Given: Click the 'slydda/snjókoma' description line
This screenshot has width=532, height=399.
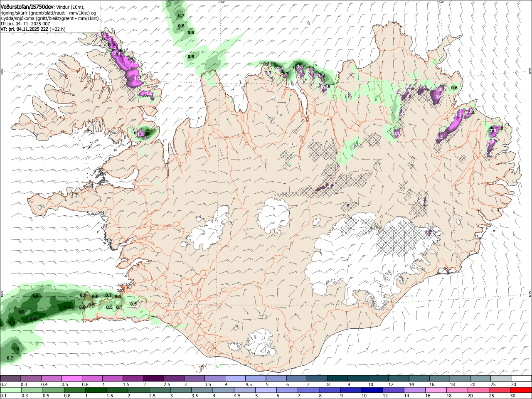Looking at the screenshot, I should pos(49,18).
